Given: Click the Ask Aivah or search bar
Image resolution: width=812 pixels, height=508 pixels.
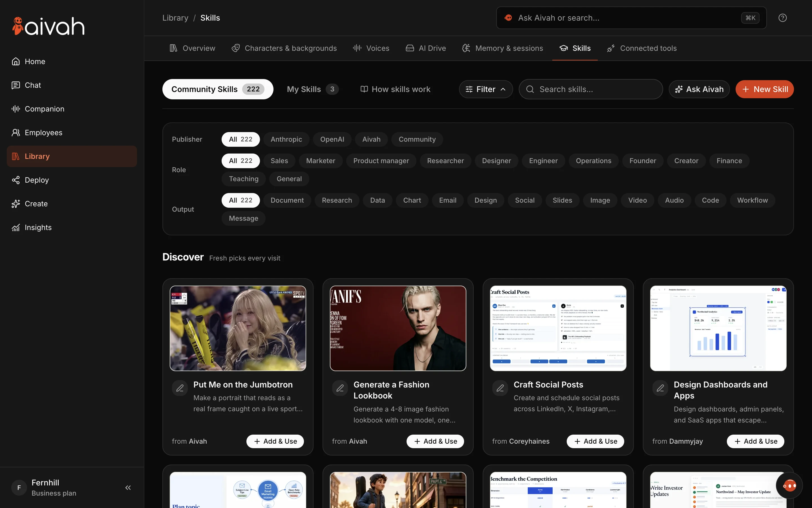Looking at the screenshot, I should [631, 18].
